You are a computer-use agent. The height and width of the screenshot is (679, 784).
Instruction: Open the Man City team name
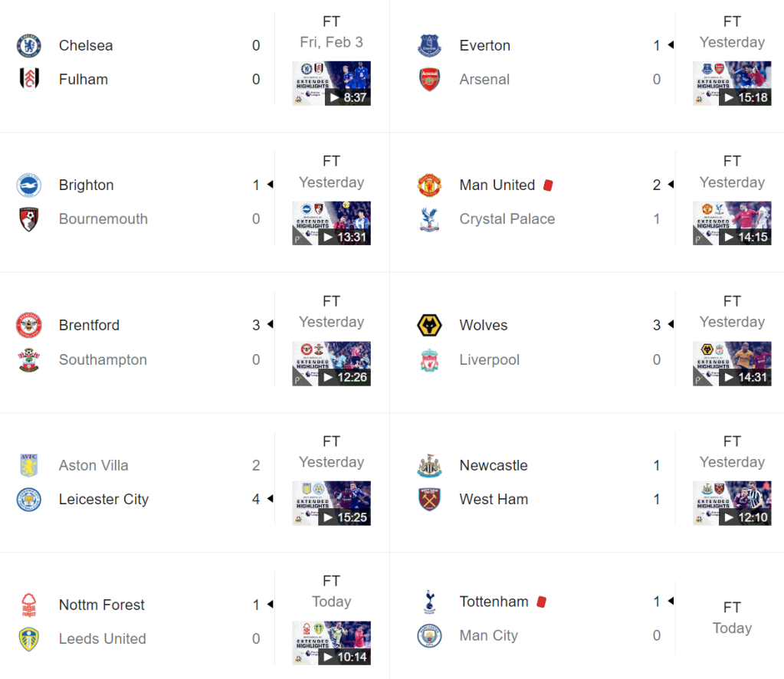coord(488,635)
